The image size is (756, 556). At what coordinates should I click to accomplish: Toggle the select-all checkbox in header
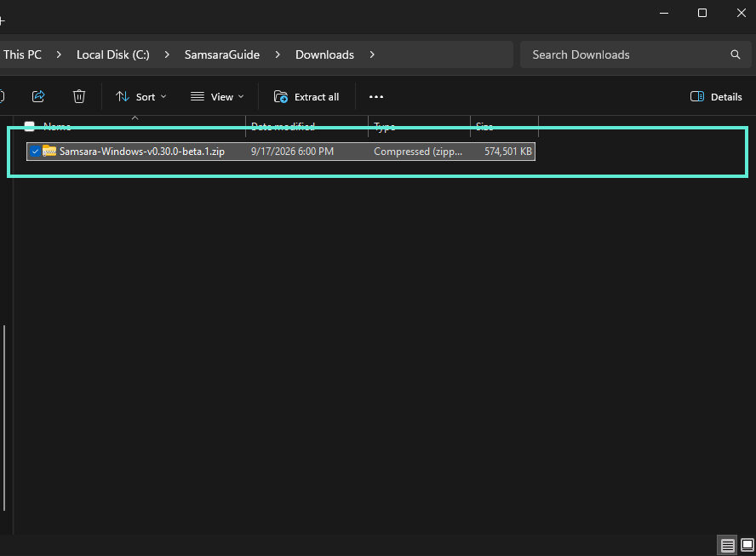click(x=30, y=126)
